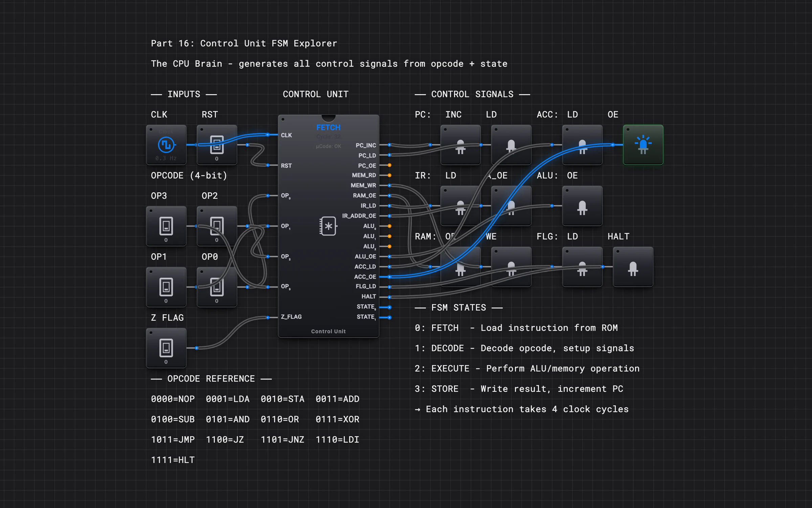
Task: Click the Z_FLAG input pin on chip
Action: 268,317
